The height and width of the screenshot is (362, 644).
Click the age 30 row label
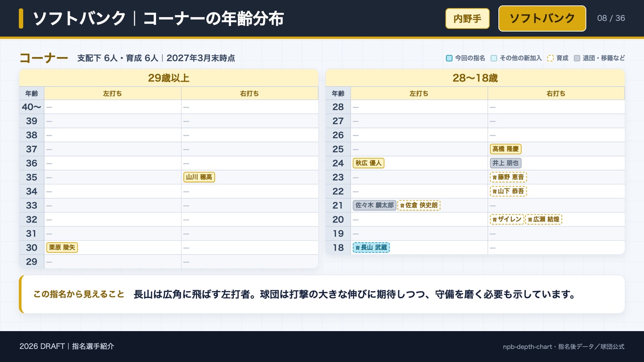pyautogui.click(x=32, y=247)
